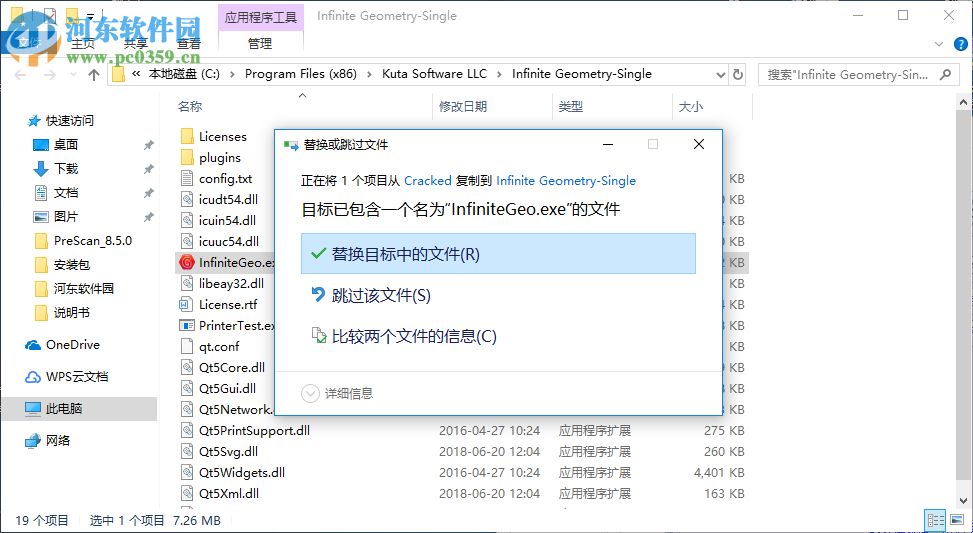The width and height of the screenshot is (973, 533).
Task: Select the 河东软件园 folder in navigation pane
Action: click(x=84, y=289)
